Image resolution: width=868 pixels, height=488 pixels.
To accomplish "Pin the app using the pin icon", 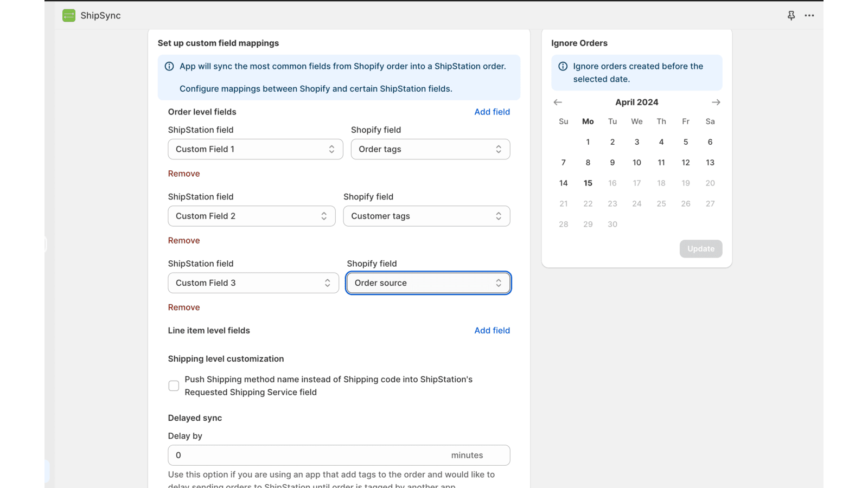I will [791, 16].
